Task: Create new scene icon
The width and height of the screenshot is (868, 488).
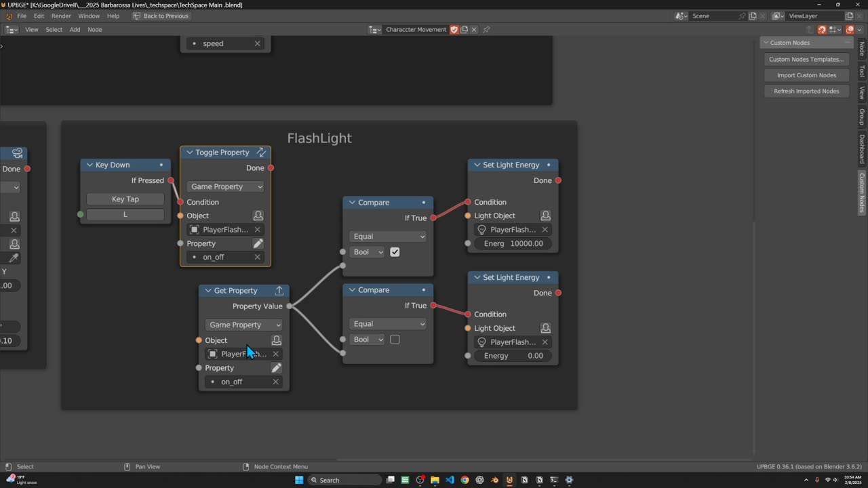Action: (x=753, y=16)
